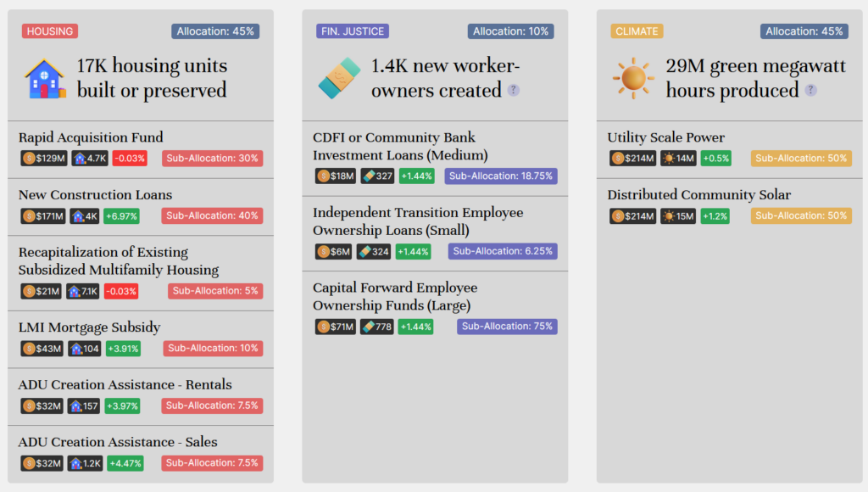The image size is (868, 492).
Task: Click the 4K units badge under New Construction Loans
Action: 85,216
